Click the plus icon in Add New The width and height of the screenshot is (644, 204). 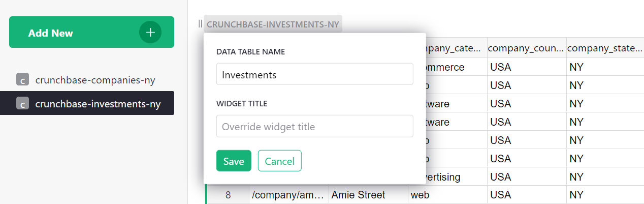pyautogui.click(x=150, y=33)
